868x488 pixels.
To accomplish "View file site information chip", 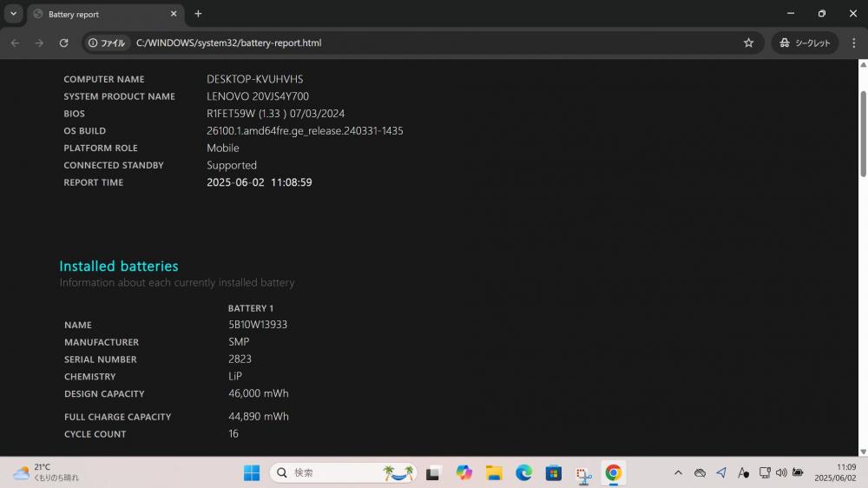I will click(107, 43).
